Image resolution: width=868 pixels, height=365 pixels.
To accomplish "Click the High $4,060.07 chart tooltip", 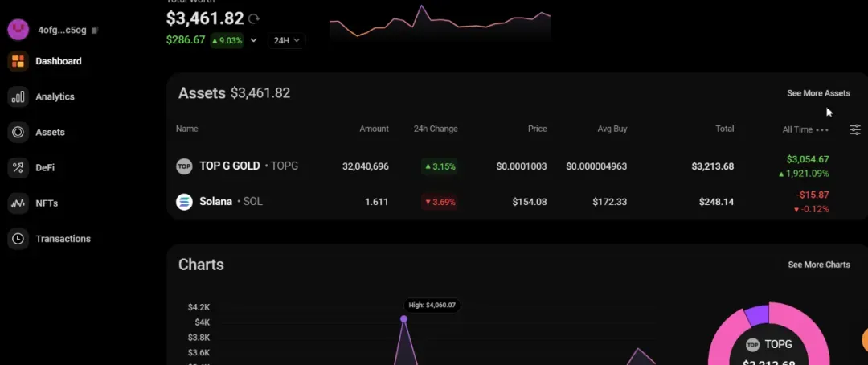I will pos(432,306).
